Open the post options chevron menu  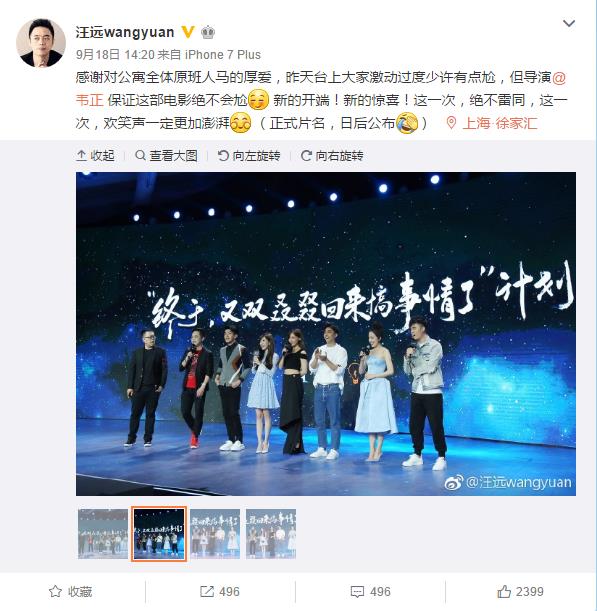[x=569, y=24]
